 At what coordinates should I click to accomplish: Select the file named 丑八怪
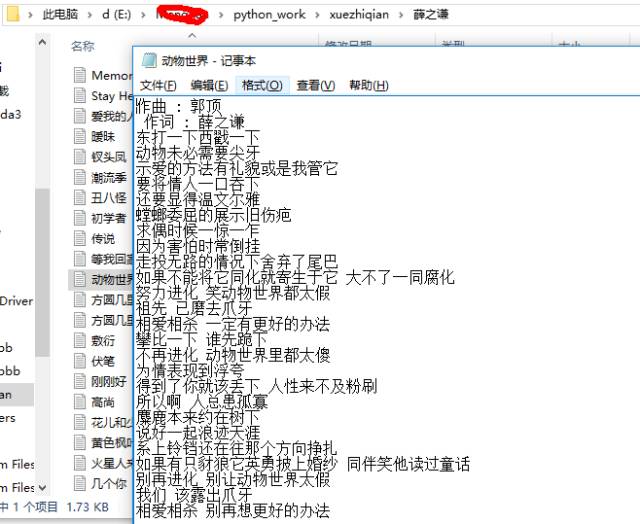coord(109,198)
